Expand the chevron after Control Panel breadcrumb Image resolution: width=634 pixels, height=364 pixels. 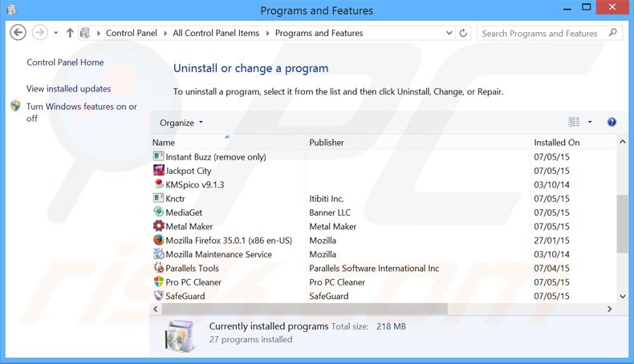click(x=165, y=33)
